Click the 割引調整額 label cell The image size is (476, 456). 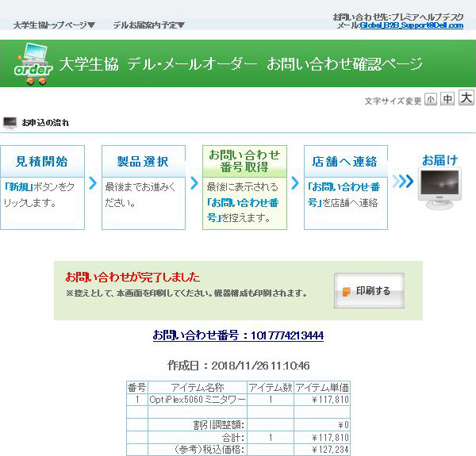coord(198,425)
